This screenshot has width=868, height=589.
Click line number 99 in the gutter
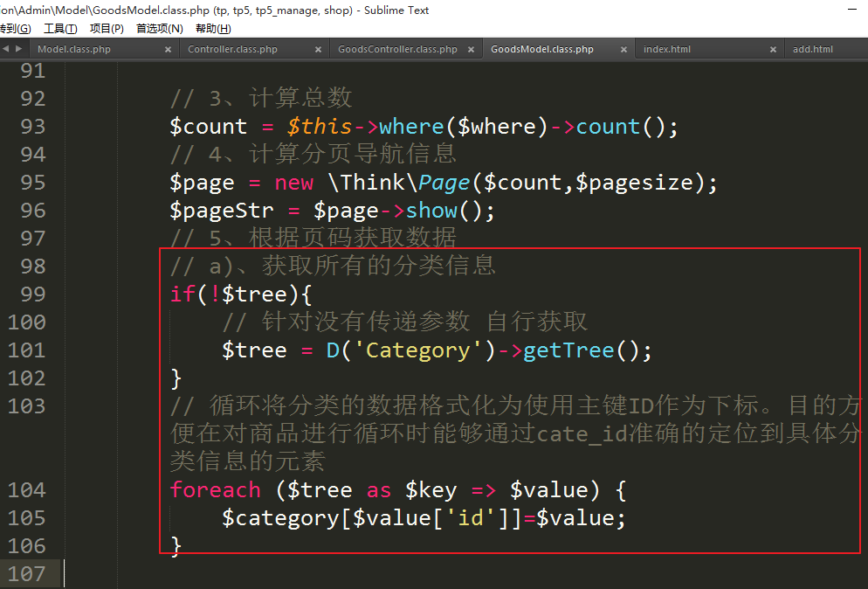[32, 294]
